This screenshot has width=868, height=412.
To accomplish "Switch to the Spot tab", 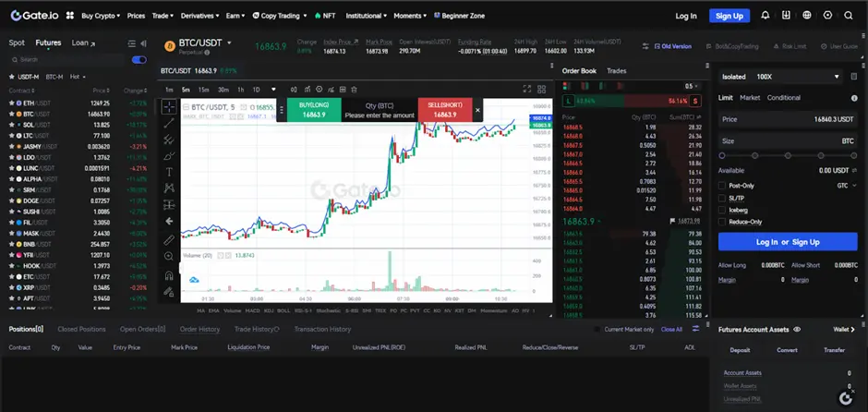I will (x=17, y=42).
